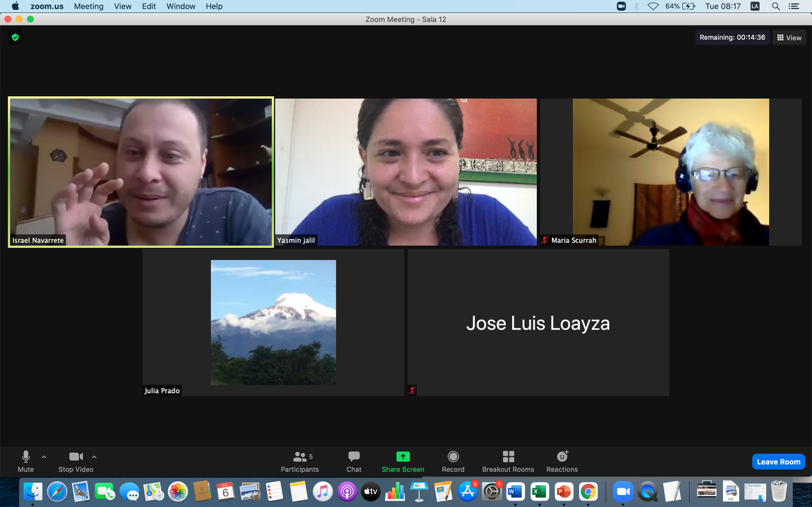Open Breakout Rooms
This screenshot has height=507, width=812.
508,461
